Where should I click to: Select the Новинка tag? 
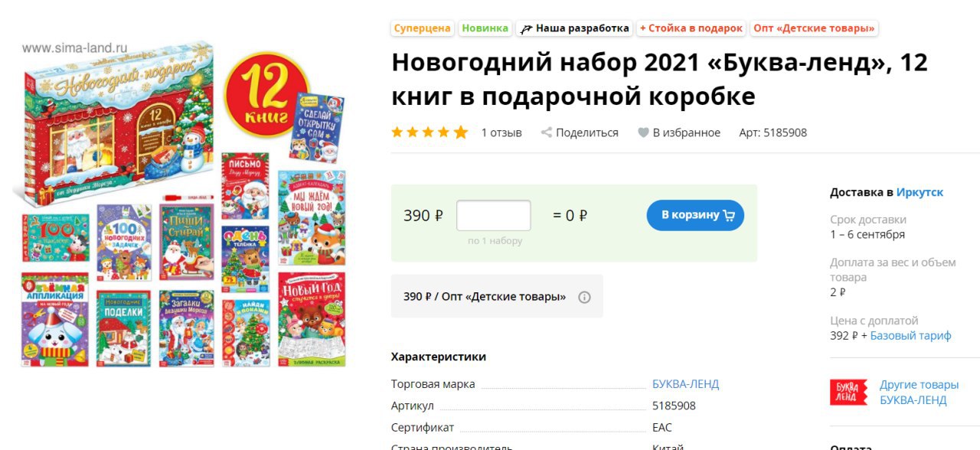[x=485, y=28]
